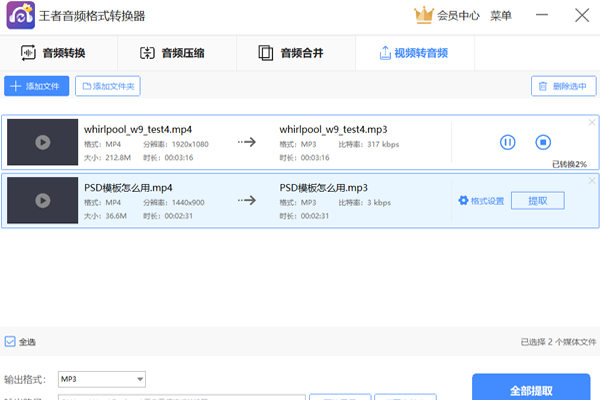Click the 添加文件 button
The width and height of the screenshot is (600, 400).
[36, 87]
